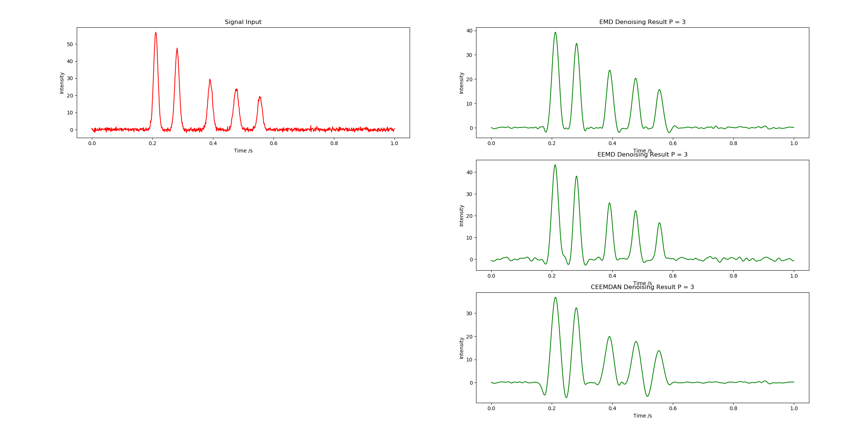868x443 pixels.
Task: Click the smallest red peak near 0.55 s
Action: (260, 97)
